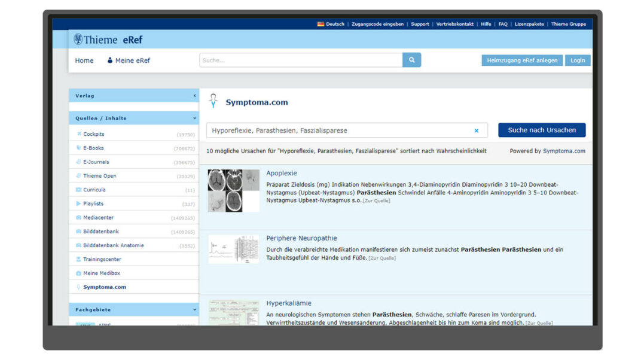Click the Symptoma.com logo icon

pos(213,101)
